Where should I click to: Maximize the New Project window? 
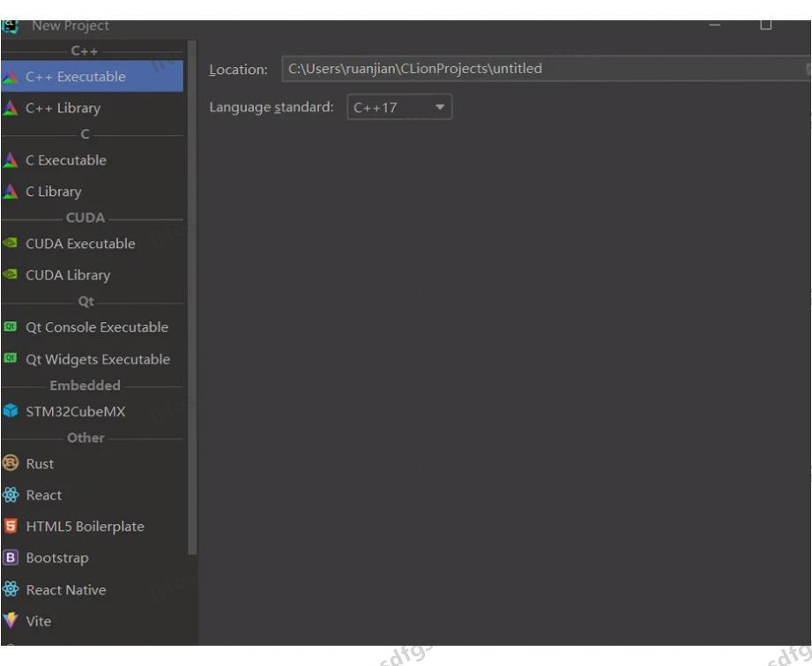tap(766, 25)
